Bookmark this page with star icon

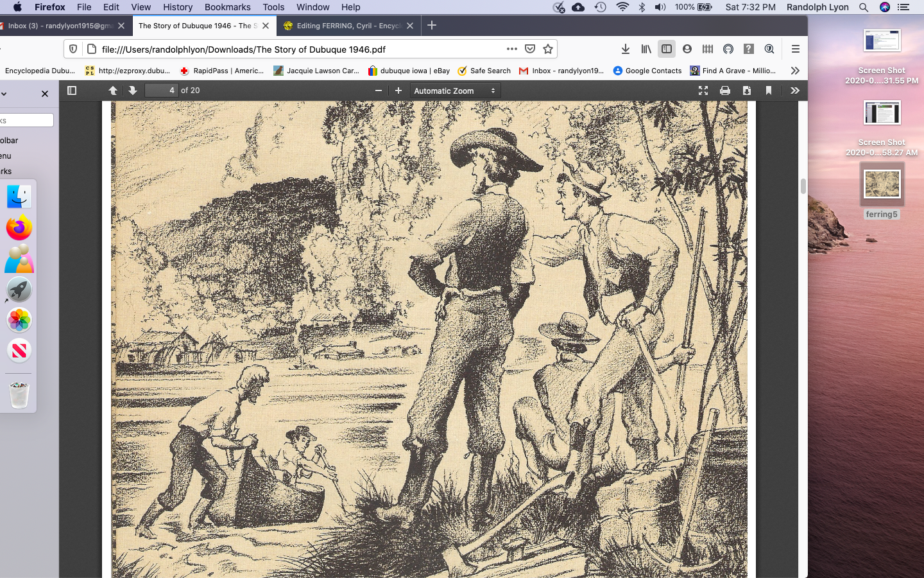548,49
